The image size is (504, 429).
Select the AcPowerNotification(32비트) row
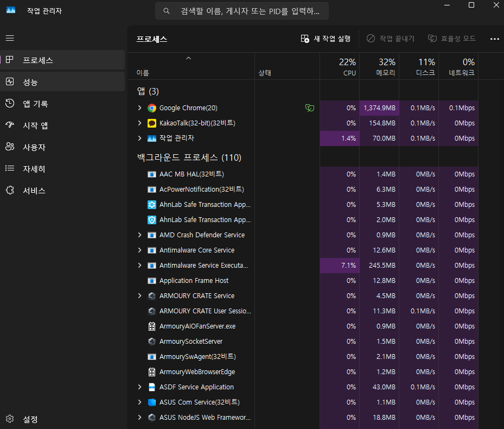coord(303,189)
